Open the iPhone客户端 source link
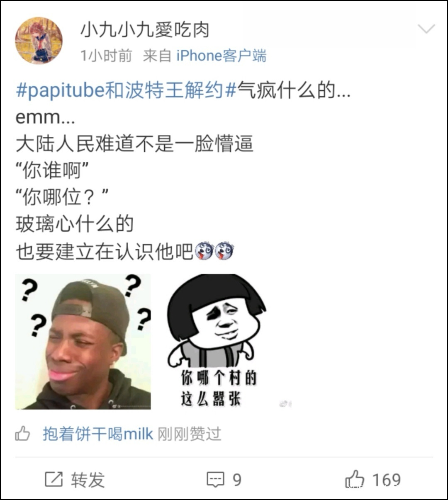This screenshot has height=500, width=448. pyautogui.click(x=221, y=56)
